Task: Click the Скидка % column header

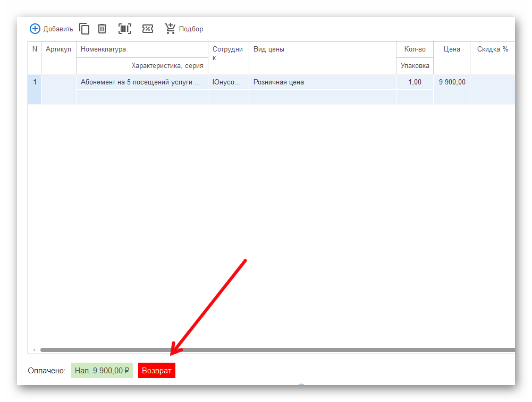Action: tap(492, 49)
